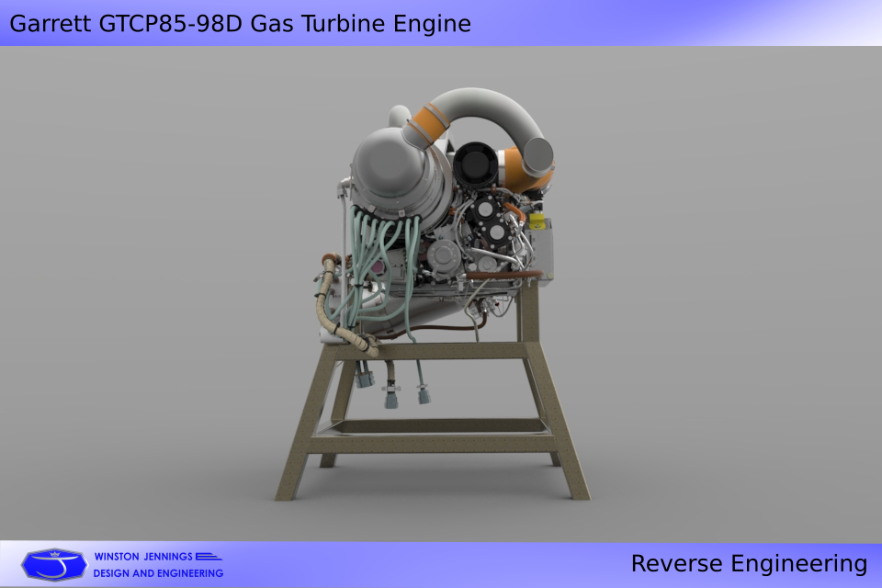This screenshot has width=882, height=588.
Task: Click the 'Reverse Engineering' footer text
Action: 749,564
